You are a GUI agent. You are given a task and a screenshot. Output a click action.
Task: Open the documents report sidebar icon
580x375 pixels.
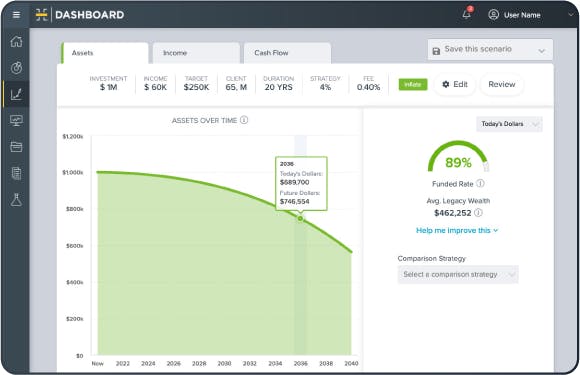16,173
